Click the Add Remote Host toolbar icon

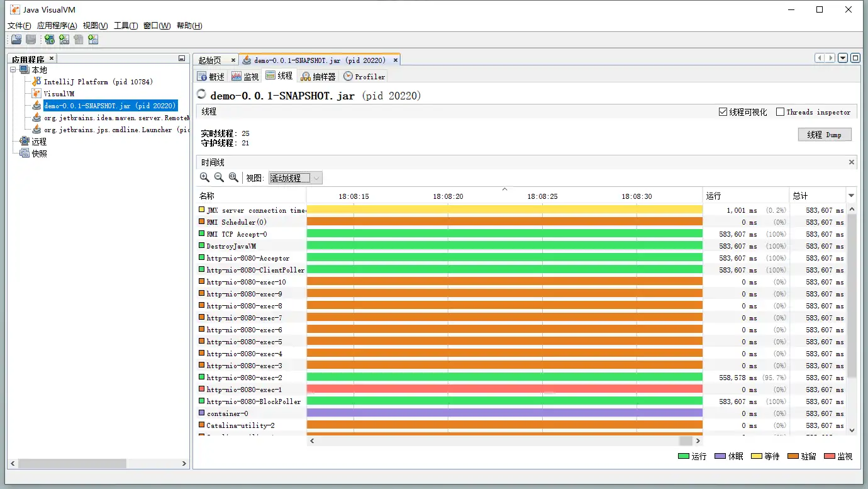50,40
